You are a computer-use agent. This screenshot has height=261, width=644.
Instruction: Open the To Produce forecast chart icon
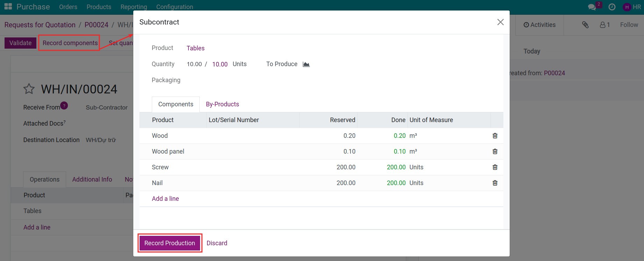pyautogui.click(x=306, y=64)
